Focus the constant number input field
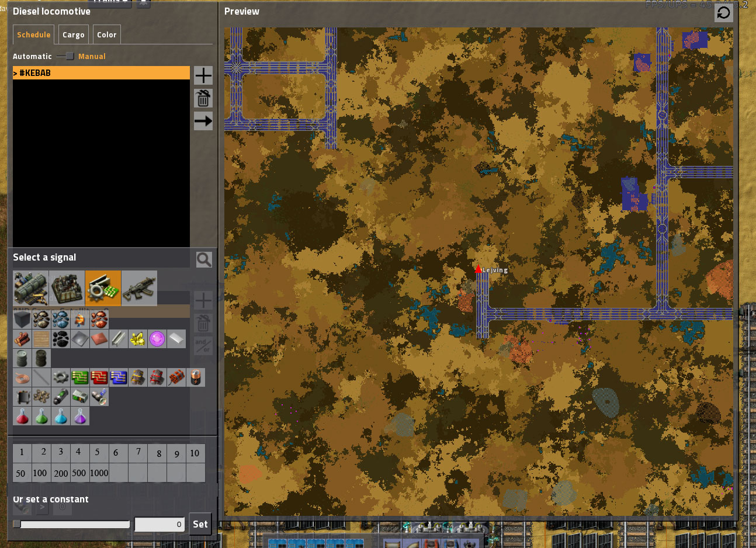Image resolution: width=756 pixels, height=548 pixels. pos(159,524)
